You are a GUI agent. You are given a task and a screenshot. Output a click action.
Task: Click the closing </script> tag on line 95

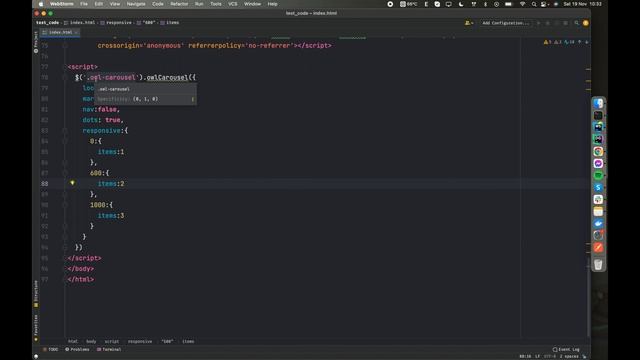point(84,258)
